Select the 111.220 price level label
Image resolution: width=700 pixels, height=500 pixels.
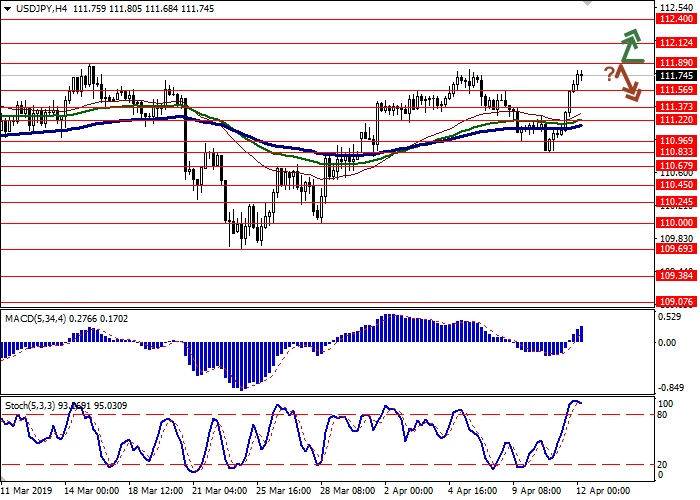point(676,119)
